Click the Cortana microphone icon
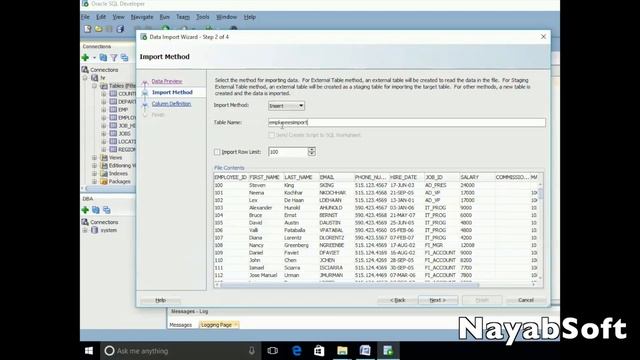 (252, 351)
